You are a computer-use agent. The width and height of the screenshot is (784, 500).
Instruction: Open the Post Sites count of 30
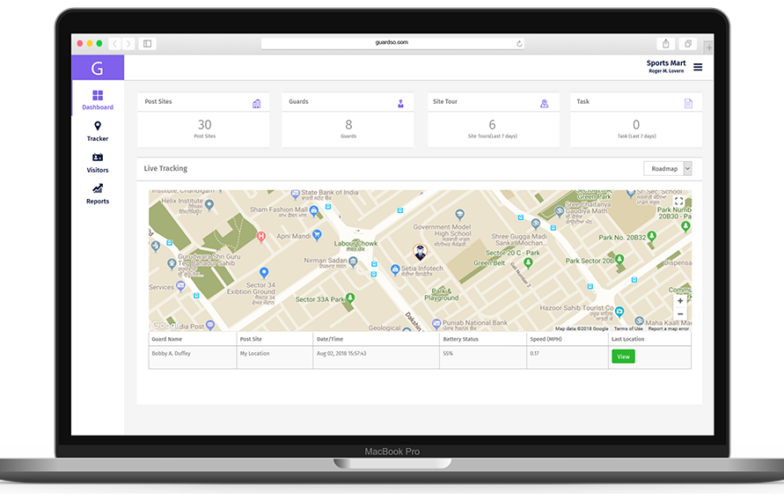[204, 124]
